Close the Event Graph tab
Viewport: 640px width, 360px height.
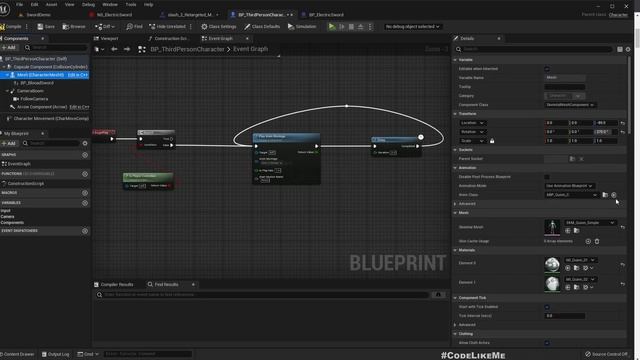point(247,38)
